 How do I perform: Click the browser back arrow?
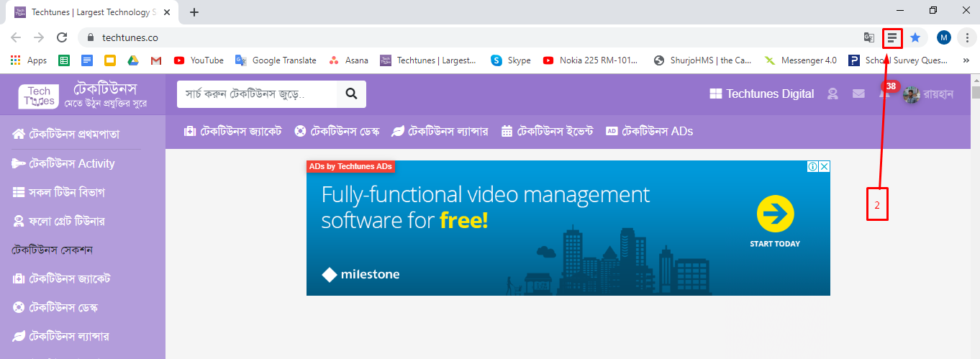tap(16, 37)
